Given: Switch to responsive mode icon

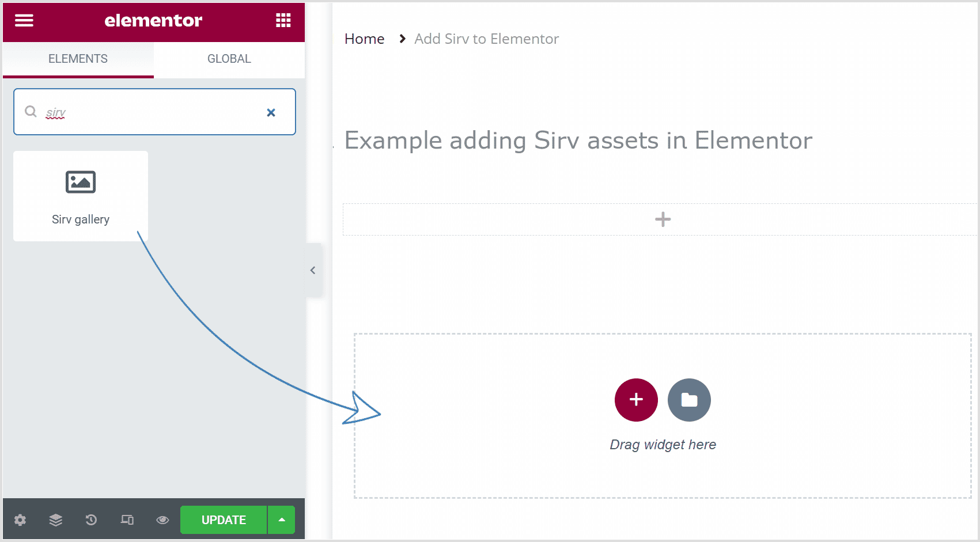Looking at the screenshot, I should (x=127, y=520).
